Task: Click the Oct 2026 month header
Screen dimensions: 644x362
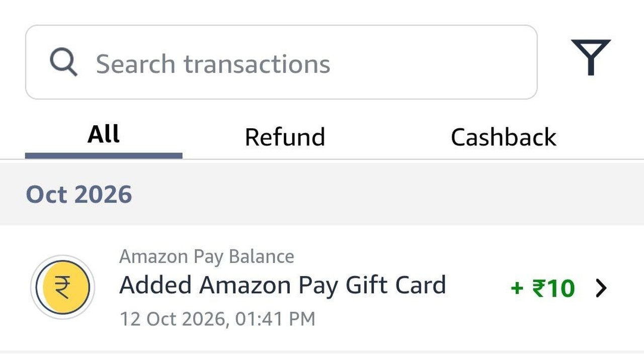Action: pos(79,195)
